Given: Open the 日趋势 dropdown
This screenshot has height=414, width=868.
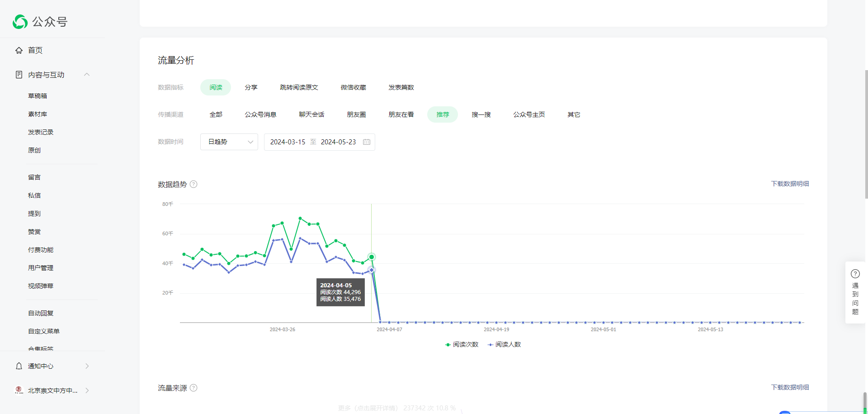Looking at the screenshot, I should (229, 142).
